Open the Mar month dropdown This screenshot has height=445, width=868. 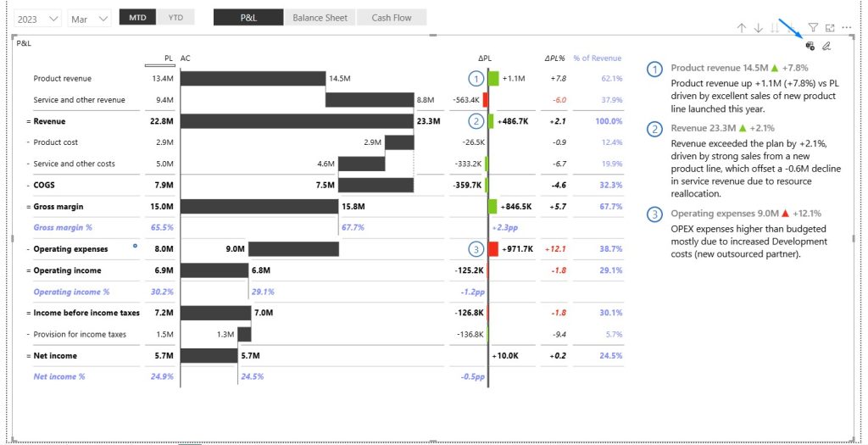click(x=90, y=18)
